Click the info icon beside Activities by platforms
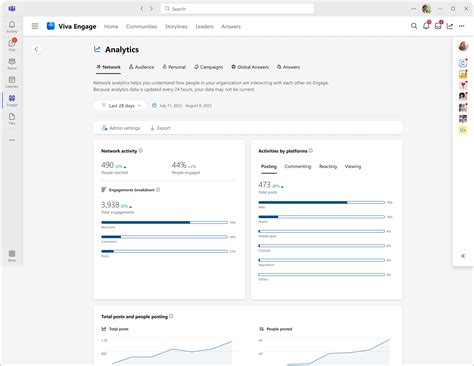 [x=311, y=151]
